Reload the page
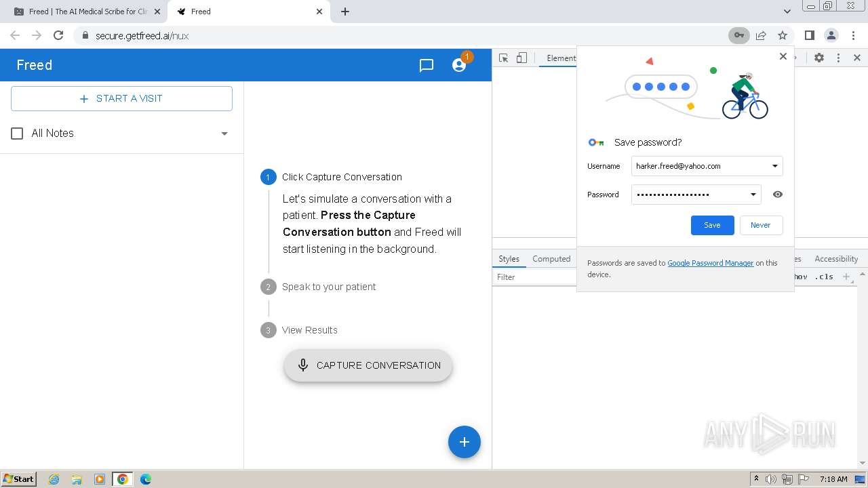 click(58, 35)
